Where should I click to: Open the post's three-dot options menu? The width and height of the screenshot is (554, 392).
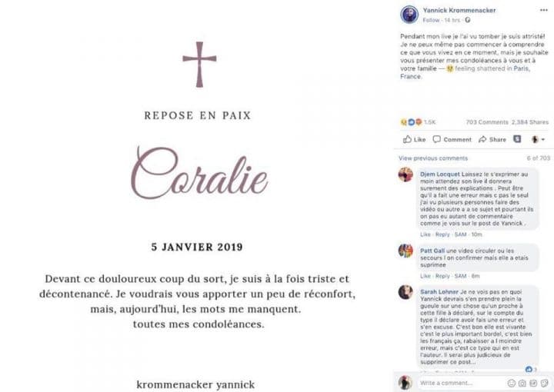(x=543, y=10)
